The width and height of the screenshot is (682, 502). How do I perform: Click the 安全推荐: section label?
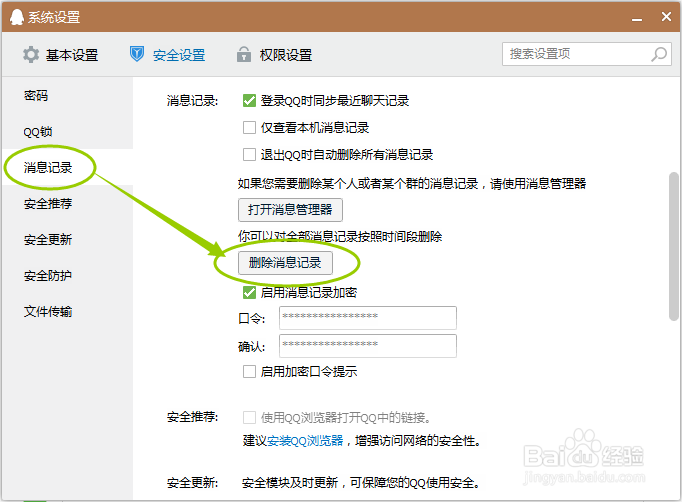point(193,417)
